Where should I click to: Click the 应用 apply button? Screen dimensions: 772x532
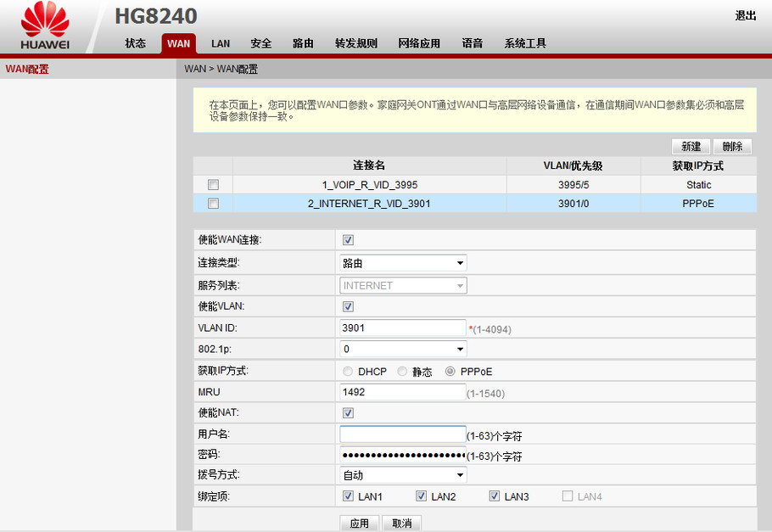click(359, 524)
